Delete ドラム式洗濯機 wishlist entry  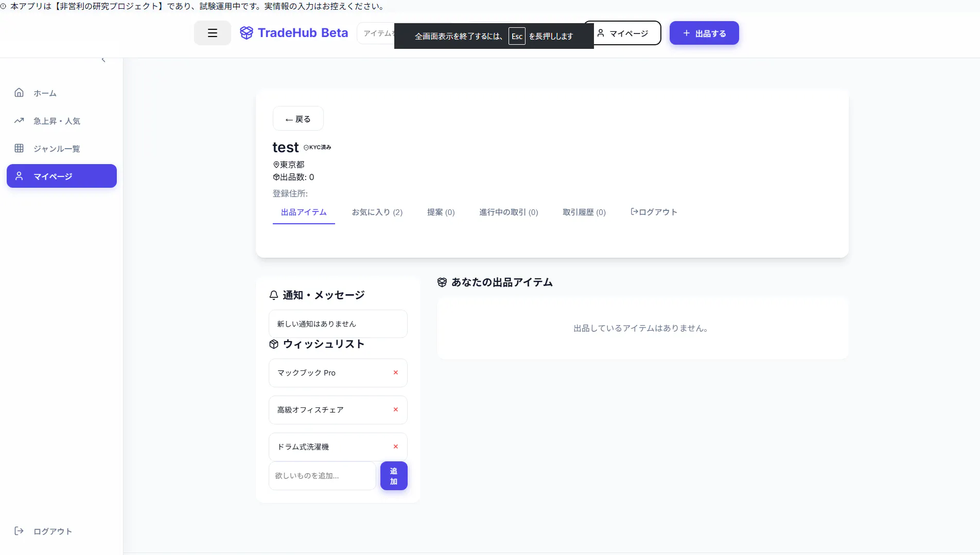[395, 446]
